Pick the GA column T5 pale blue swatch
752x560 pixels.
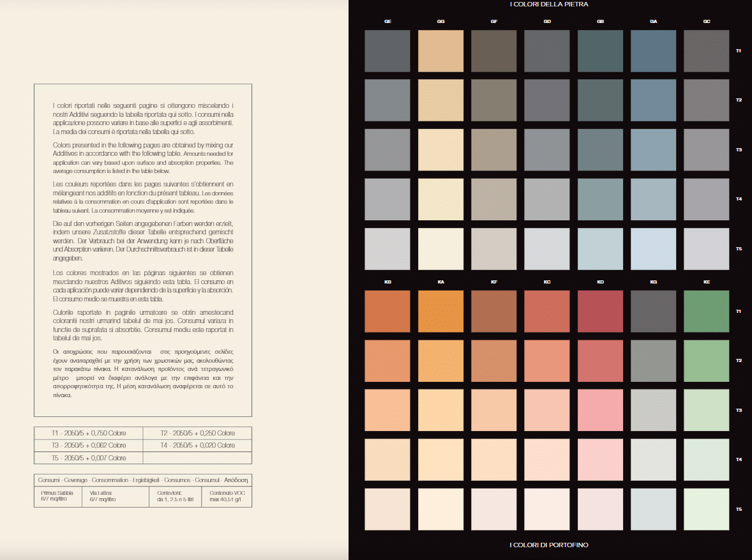pyautogui.click(x=653, y=248)
